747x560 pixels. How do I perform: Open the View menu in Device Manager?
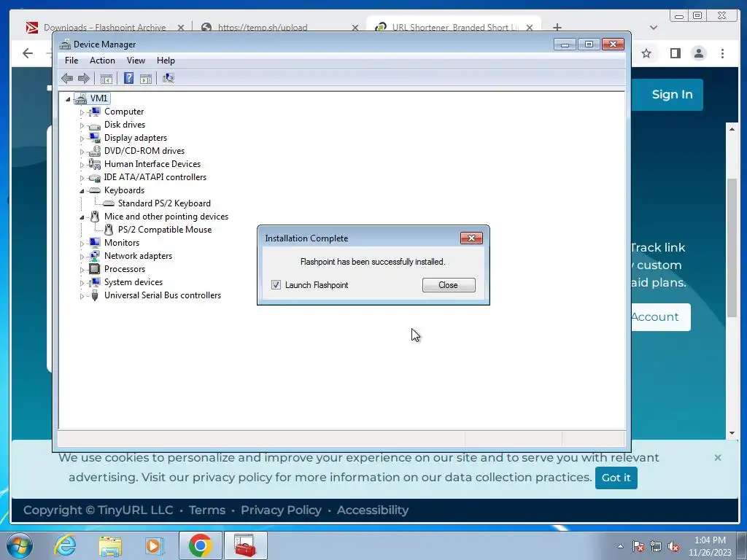(136, 61)
